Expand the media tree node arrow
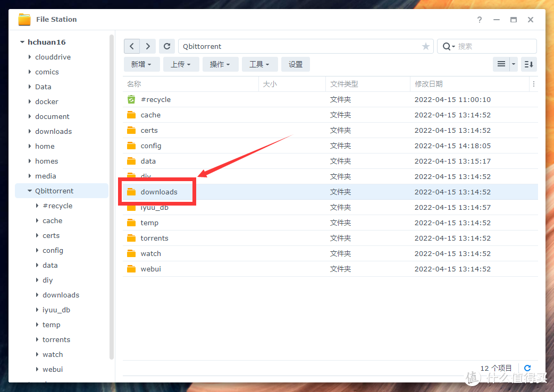 [30, 176]
